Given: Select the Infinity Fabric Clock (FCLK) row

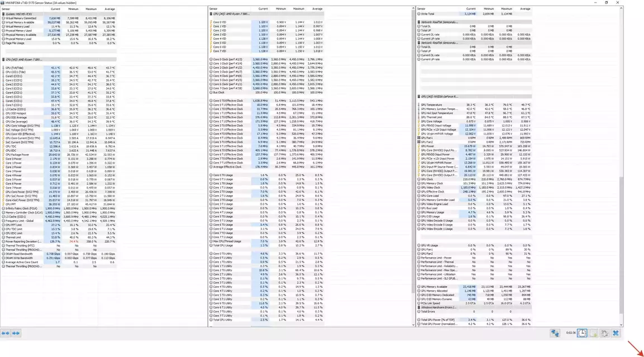Looking at the screenshot, I should 59,209.
